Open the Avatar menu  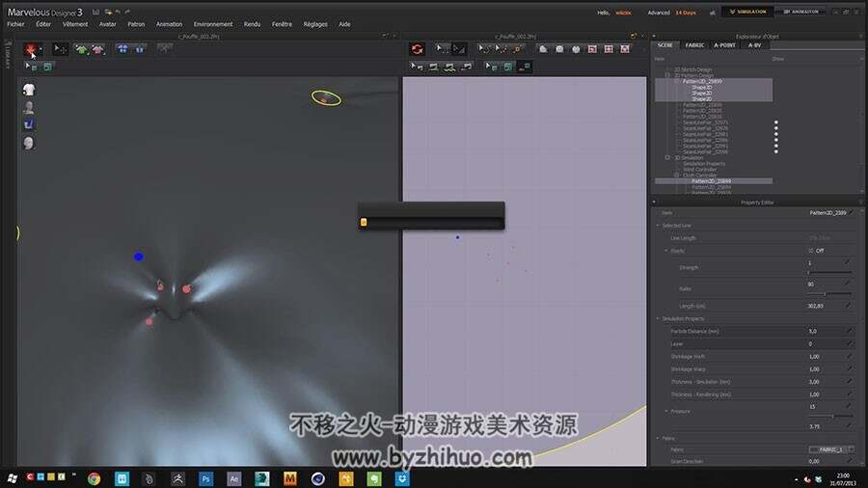coord(107,24)
